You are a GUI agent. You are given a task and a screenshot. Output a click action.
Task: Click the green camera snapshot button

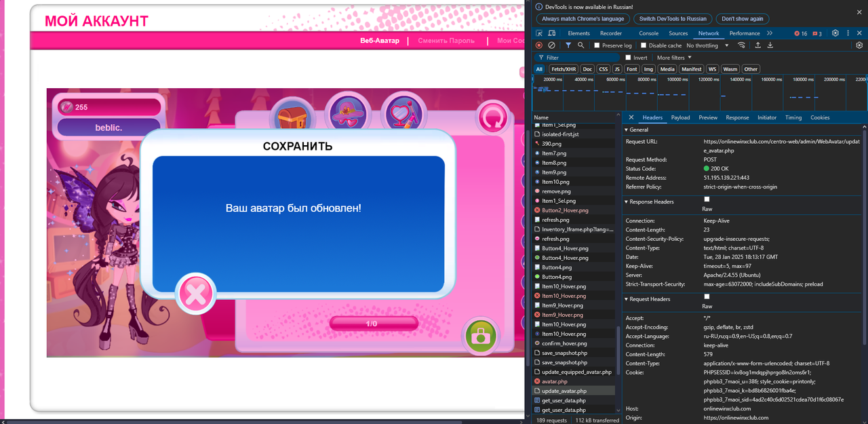tap(481, 336)
